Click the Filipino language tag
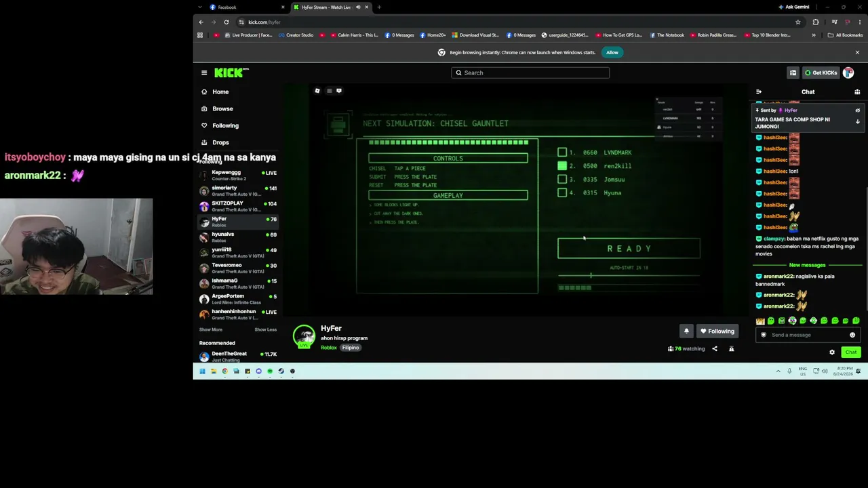868x488 pixels. [351, 348]
